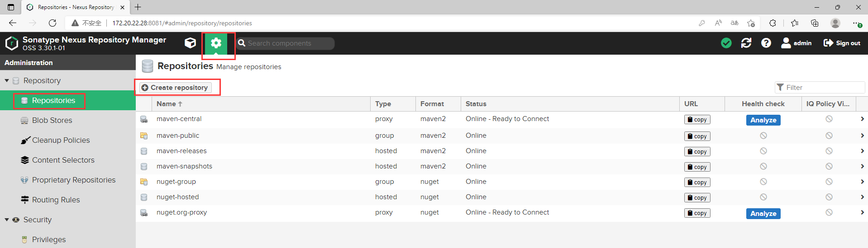Open the browser profile avatar

coord(835,23)
